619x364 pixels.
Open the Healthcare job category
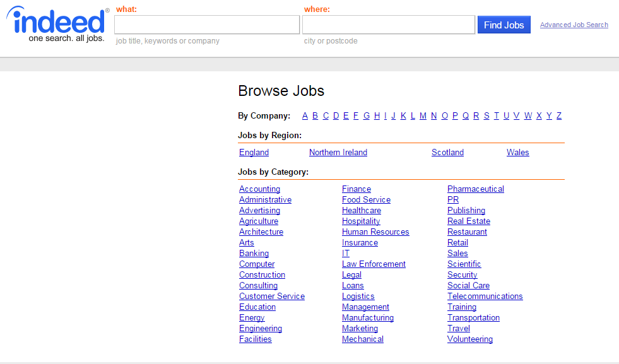pyautogui.click(x=362, y=210)
